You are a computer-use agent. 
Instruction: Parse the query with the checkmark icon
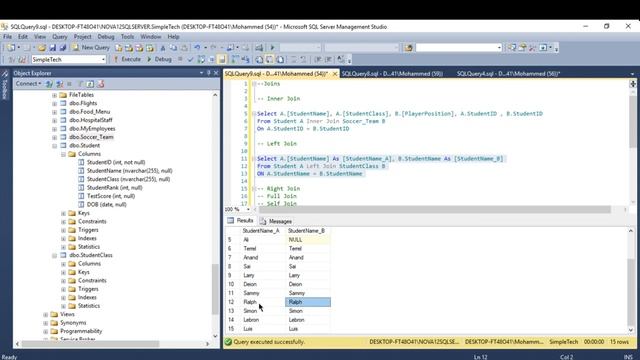[x=190, y=60]
